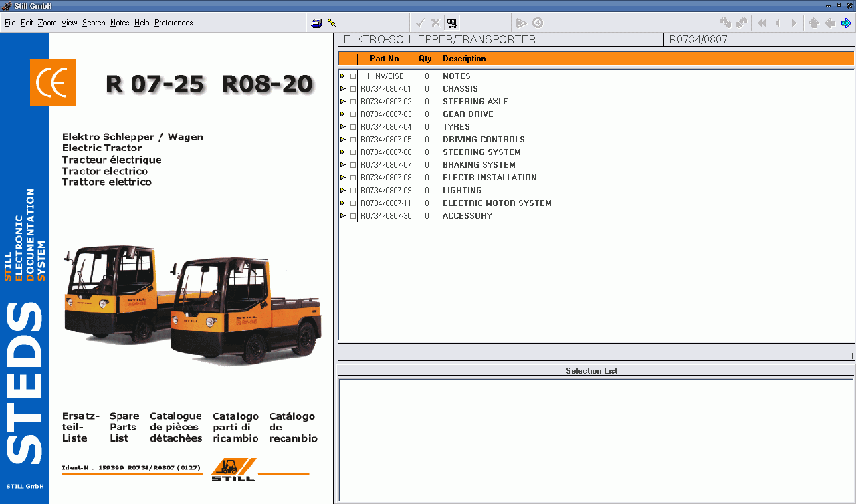Expand the LIGHTING row arrow
This screenshot has height=504, width=856.
tap(343, 191)
